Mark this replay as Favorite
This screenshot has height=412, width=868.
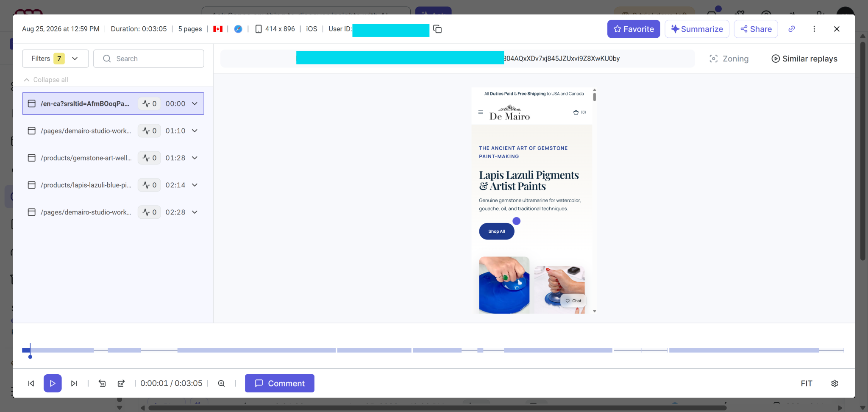pos(634,29)
